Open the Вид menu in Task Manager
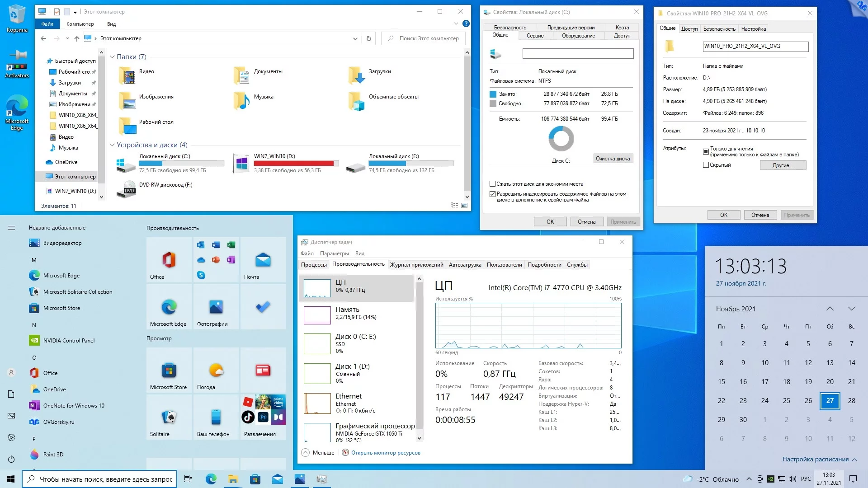868x488 pixels. point(359,253)
